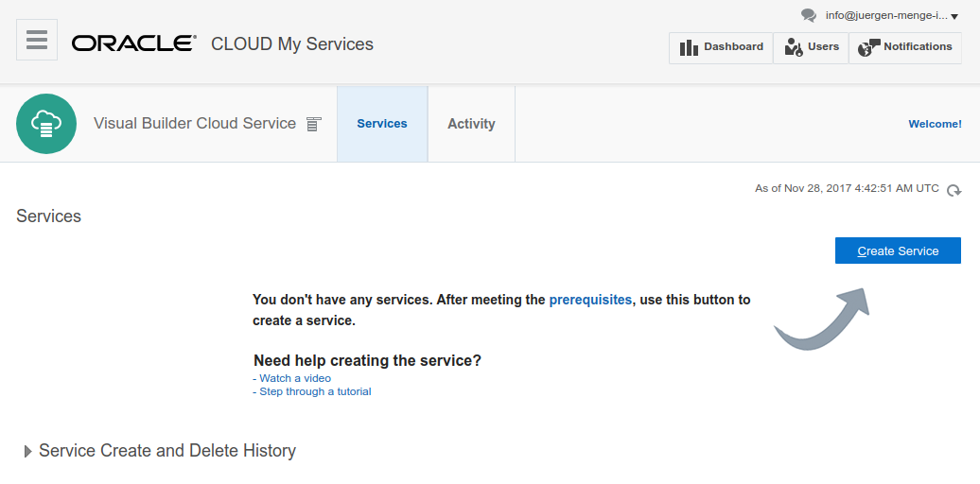Click the Dashboard bar chart icon
The image size is (980, 484).
click(689, 47)
